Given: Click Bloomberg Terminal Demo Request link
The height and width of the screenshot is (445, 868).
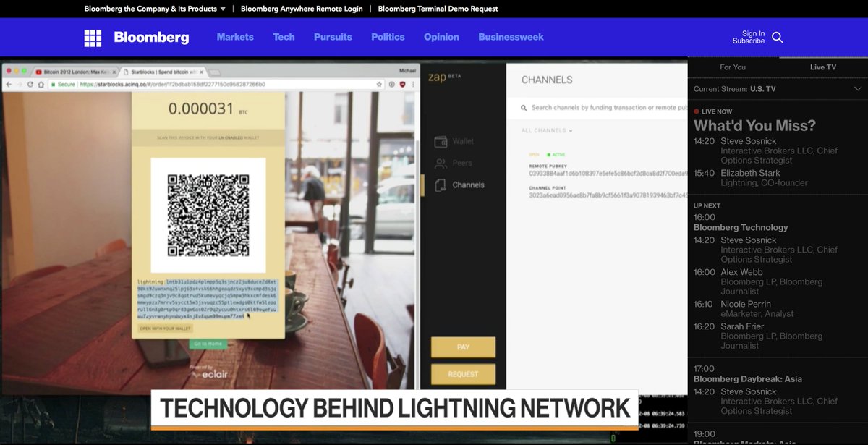Looking at the screenshot, I should (x=438, y=9).
